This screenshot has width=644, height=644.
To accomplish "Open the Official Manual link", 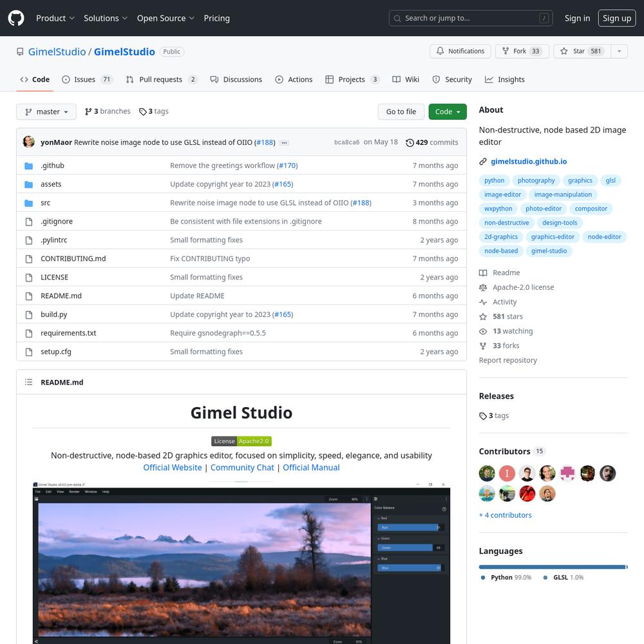I will tap(311, 468).
